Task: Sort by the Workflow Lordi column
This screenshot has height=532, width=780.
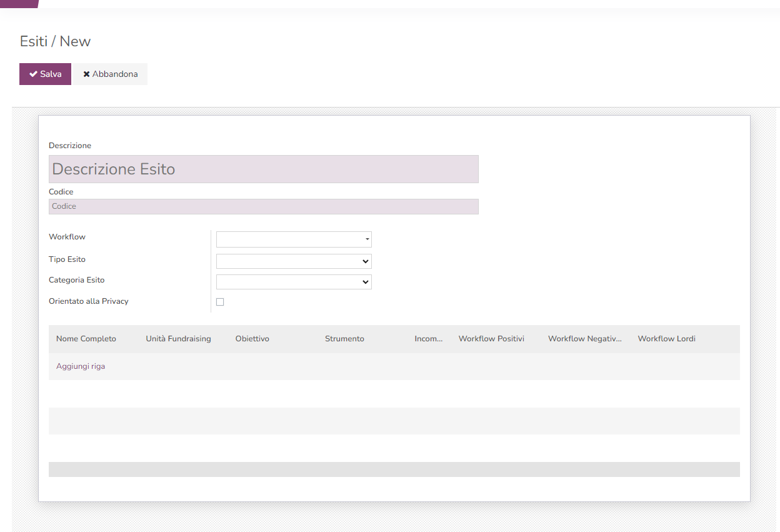Action: click(666, 339)
